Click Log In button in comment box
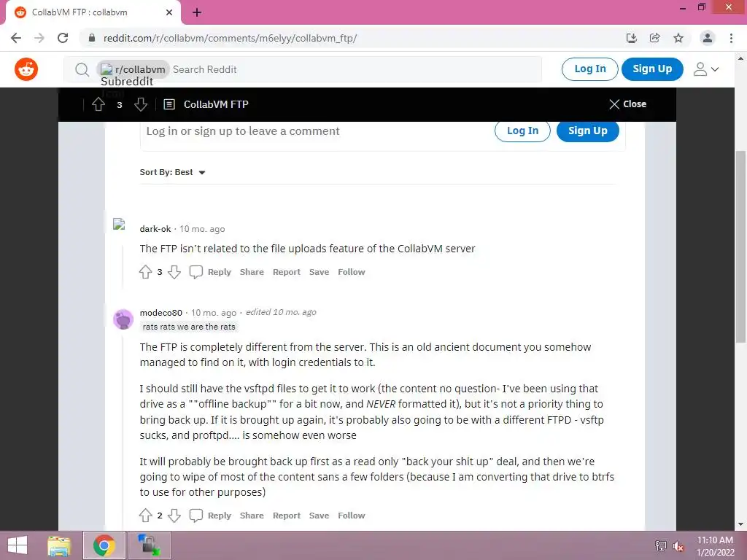 click(x=522, y=131)
